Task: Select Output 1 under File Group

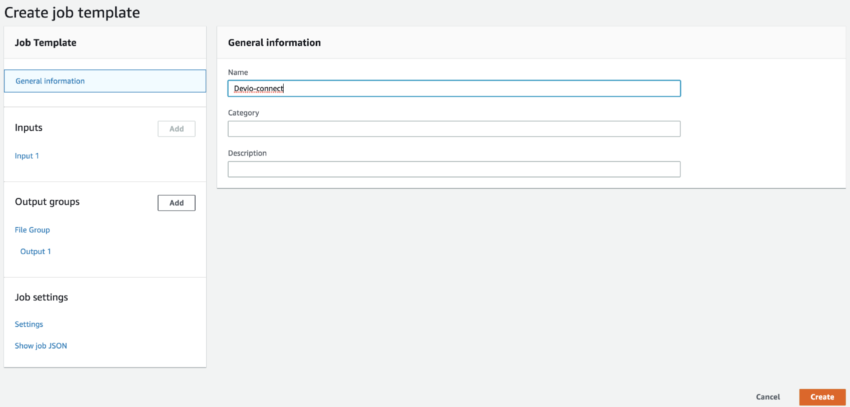Action: click(36, 251)
